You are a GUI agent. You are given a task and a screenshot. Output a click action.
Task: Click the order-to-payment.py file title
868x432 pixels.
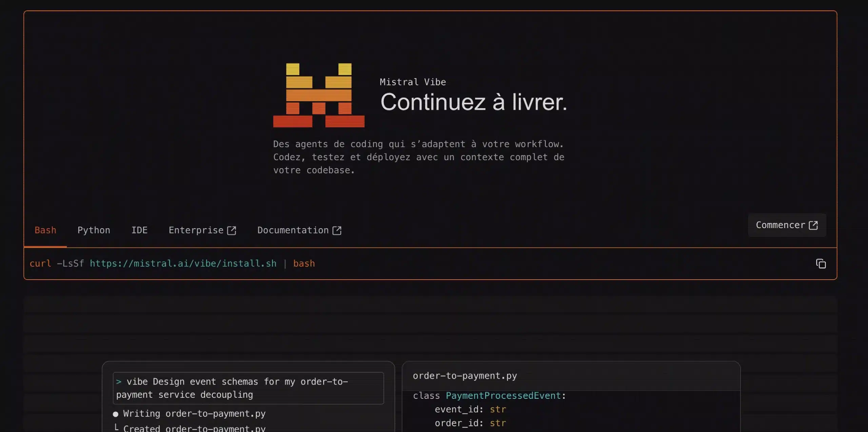coord(465,375)
